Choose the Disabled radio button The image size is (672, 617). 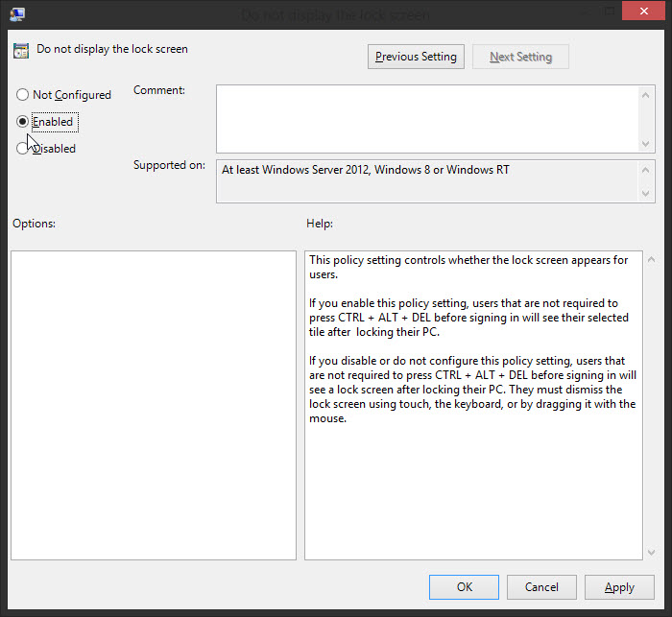pyautogui.click(x=21, y=148)
